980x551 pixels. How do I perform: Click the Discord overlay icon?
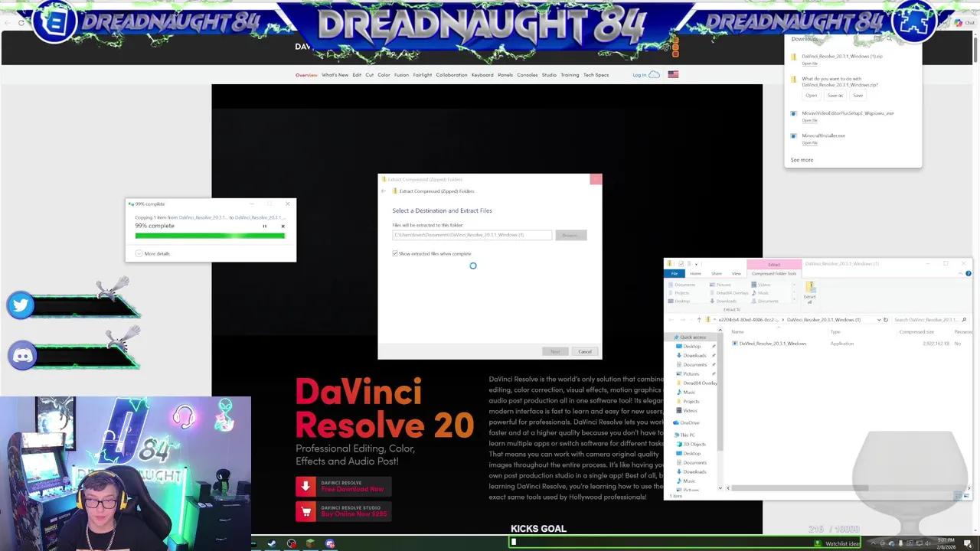pos(22,356)
